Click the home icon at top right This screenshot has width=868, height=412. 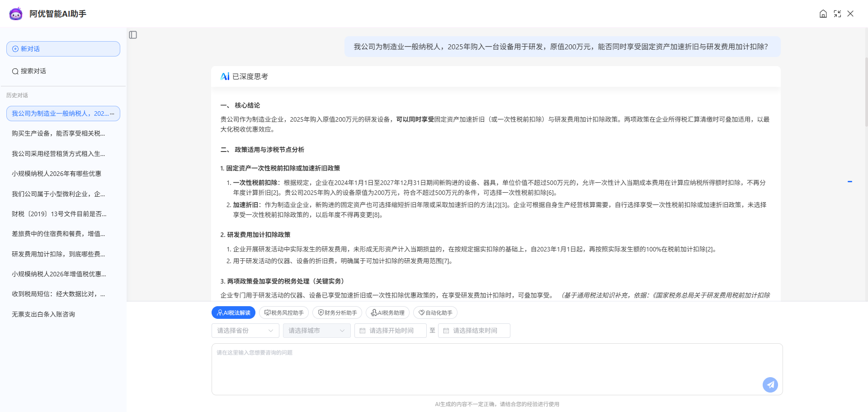point(823,14)
